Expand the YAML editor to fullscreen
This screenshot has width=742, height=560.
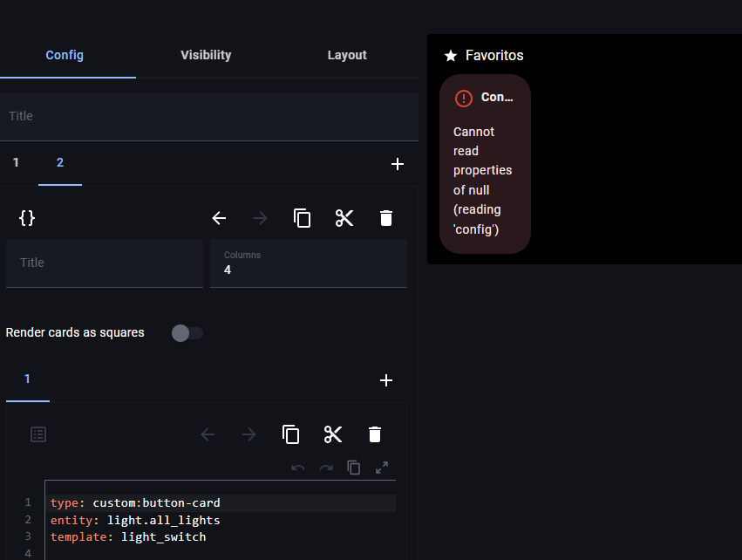[x=382, y=468]
